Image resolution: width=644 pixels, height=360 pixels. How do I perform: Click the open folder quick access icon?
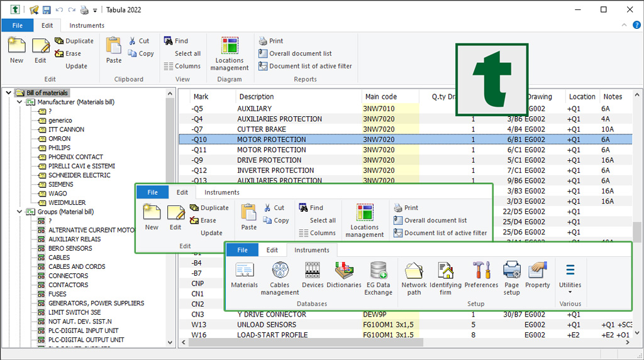coord(34,10)
